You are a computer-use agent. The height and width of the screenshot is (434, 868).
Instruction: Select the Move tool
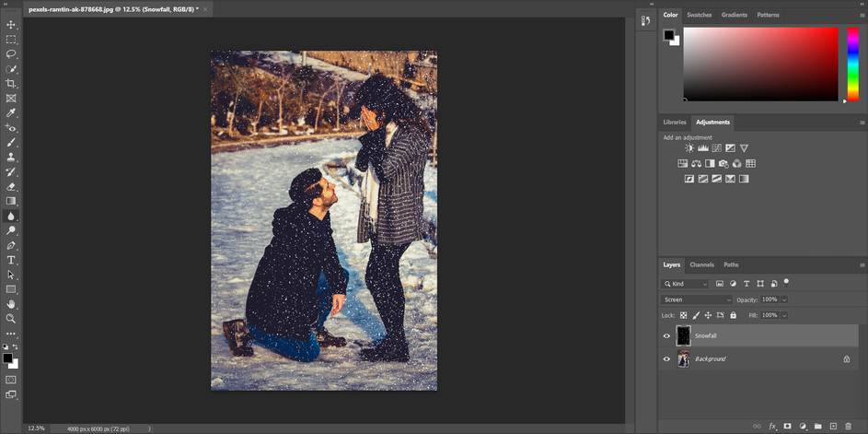pyautogui.click(x=10, y=25)
